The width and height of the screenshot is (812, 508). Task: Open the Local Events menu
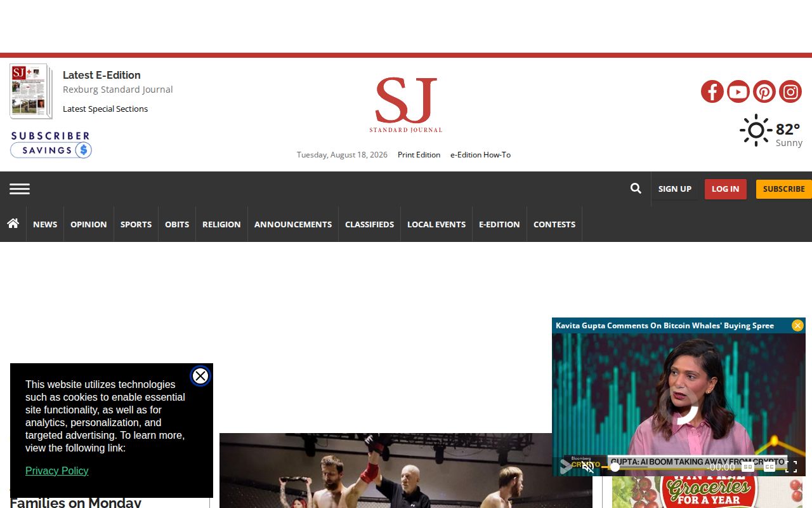(x=436, y=224)
